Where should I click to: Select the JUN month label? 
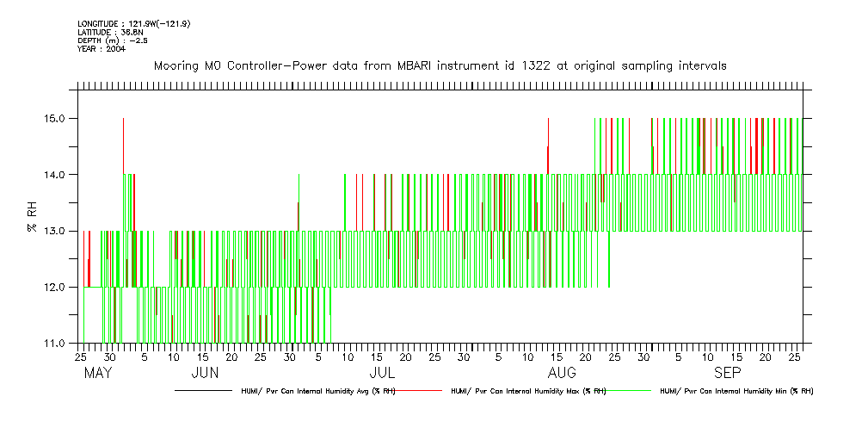pos(204,374)
